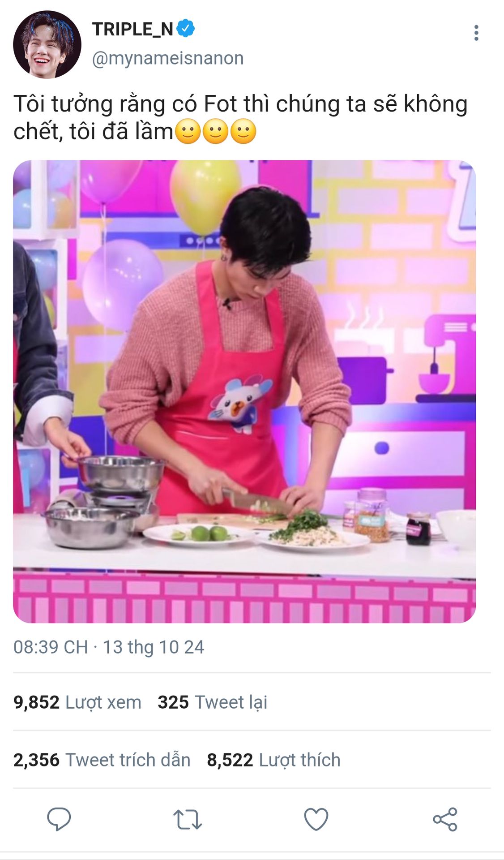504x860 pixels.
Task: Open the @mynameisnanon handle link
Action: pos(168,58)
